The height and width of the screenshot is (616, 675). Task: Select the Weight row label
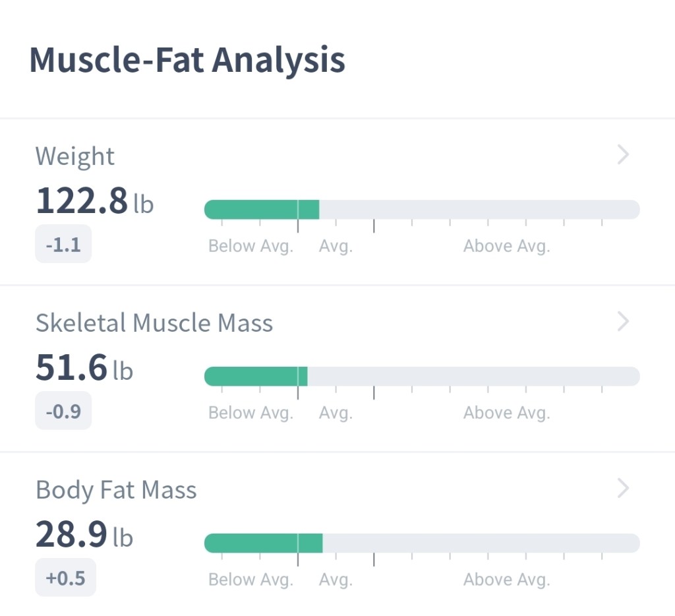click(75, 156)
